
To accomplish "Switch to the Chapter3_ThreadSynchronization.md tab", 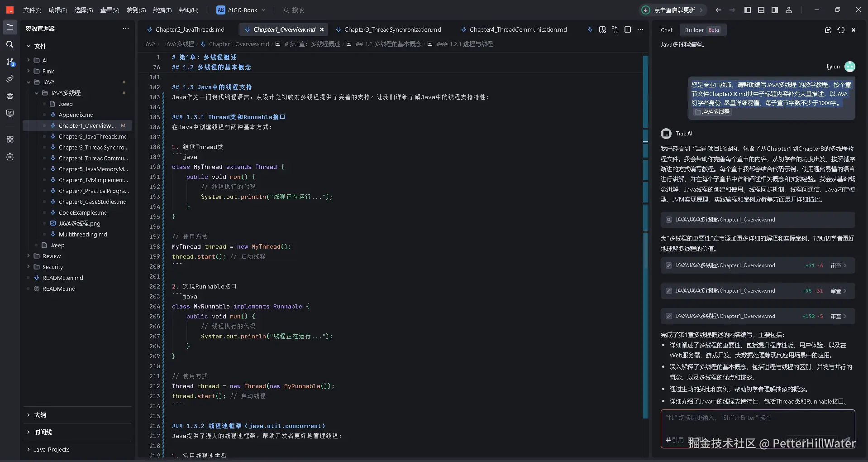I will (388, 29).
